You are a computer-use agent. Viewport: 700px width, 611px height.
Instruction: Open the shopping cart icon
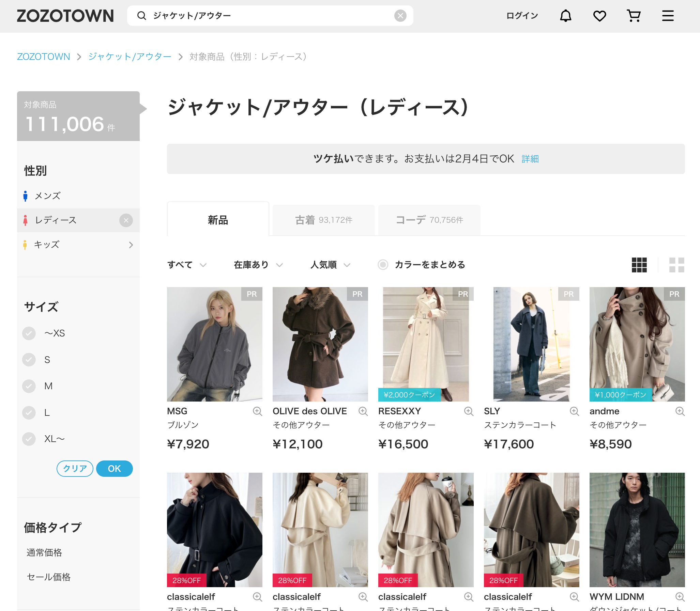(634, 16)
